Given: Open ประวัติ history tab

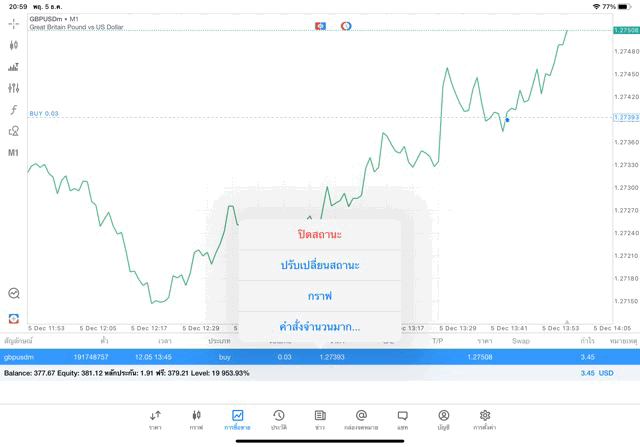Looking at the screenshot, I should tap(279, 419).
